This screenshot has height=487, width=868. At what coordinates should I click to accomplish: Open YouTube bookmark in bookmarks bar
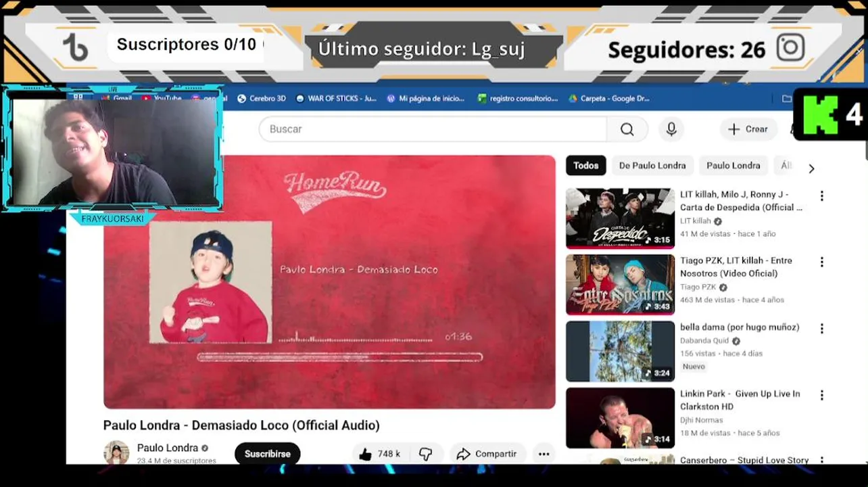(x=162, y=98)
